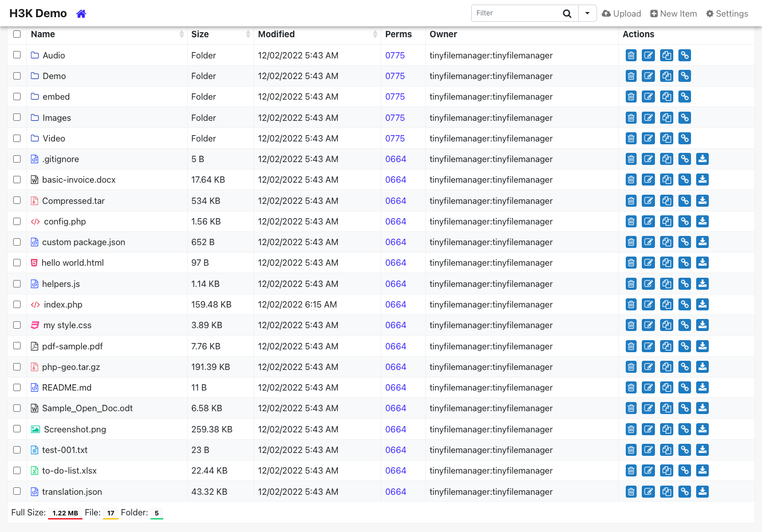Go to home via the house icon
This screenshot has width=762, height=532.
pos(81,14)
